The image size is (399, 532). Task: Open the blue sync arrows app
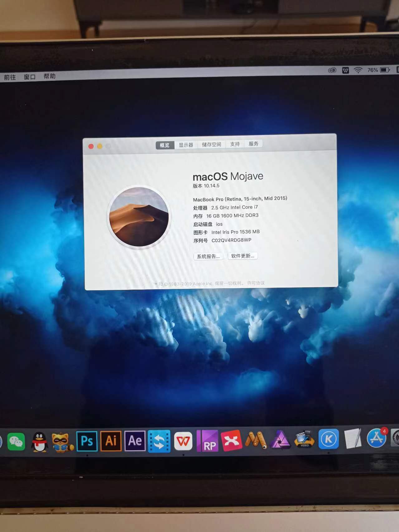159,441
